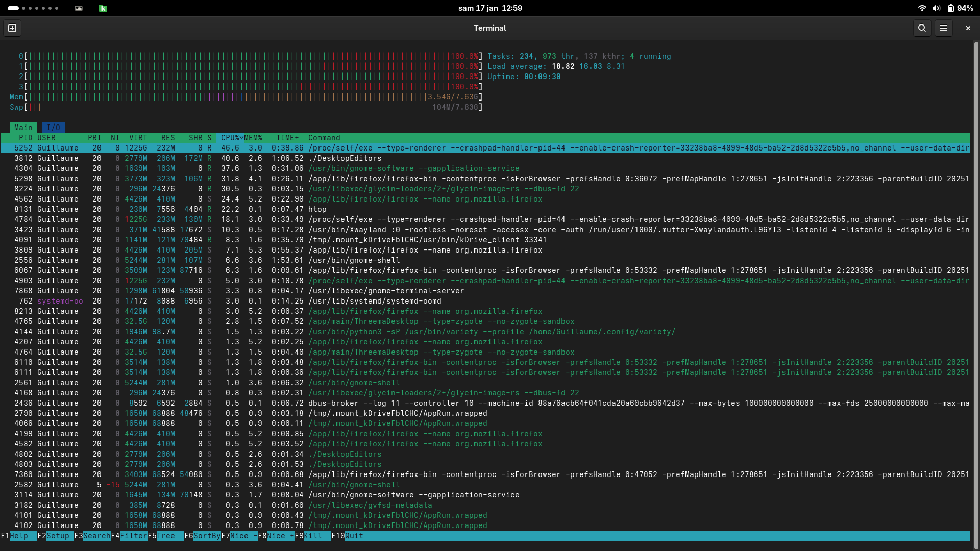The width and height of the screenshot is (980, 551).
Task: Sort by the CPU% column header
Action: tap(230, 138)
